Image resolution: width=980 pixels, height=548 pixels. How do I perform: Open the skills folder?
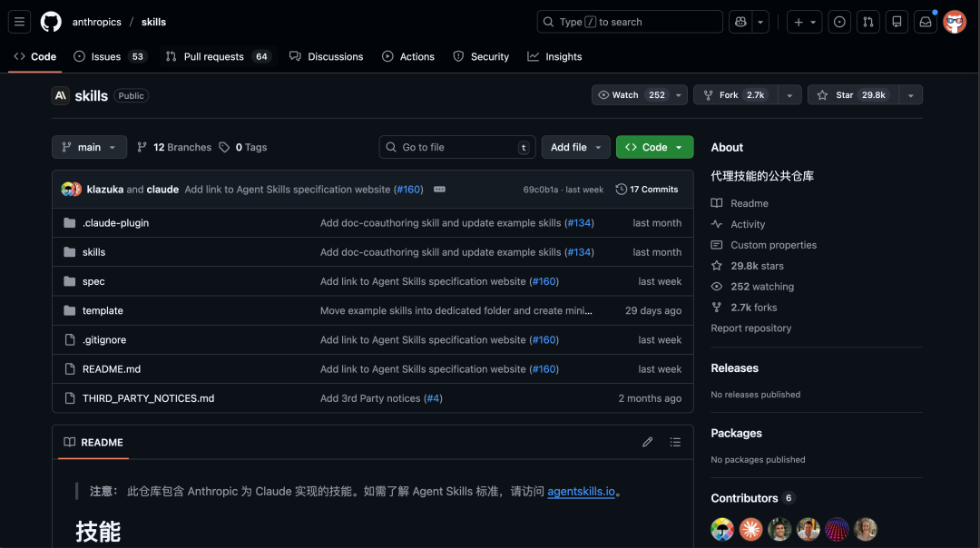tap(93, 252)
